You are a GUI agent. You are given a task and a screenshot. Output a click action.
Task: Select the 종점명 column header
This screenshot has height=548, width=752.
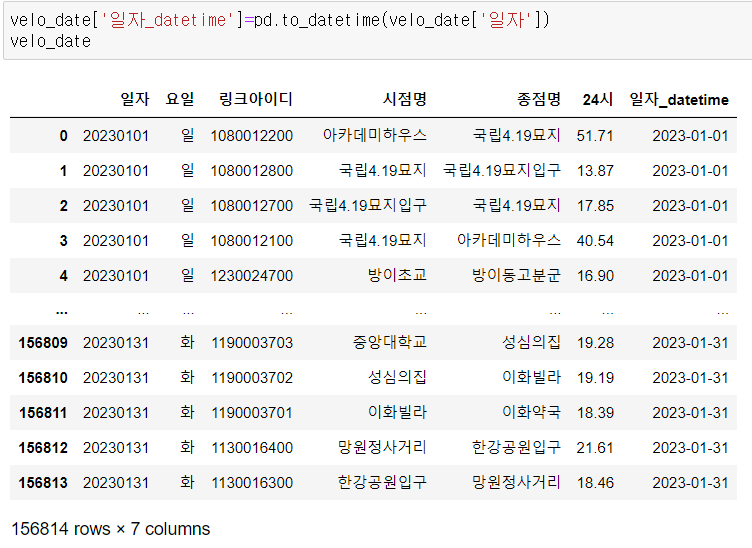click(x=539, y=99)
